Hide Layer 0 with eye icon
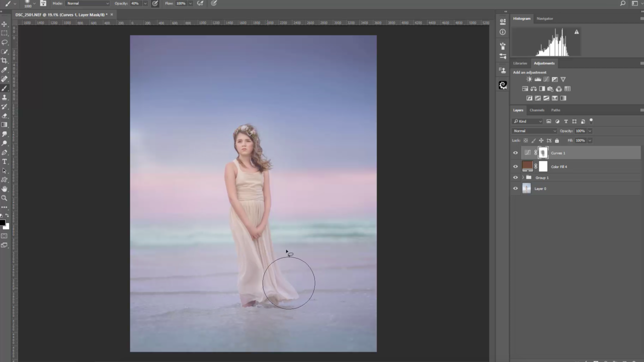 (515, 189)
